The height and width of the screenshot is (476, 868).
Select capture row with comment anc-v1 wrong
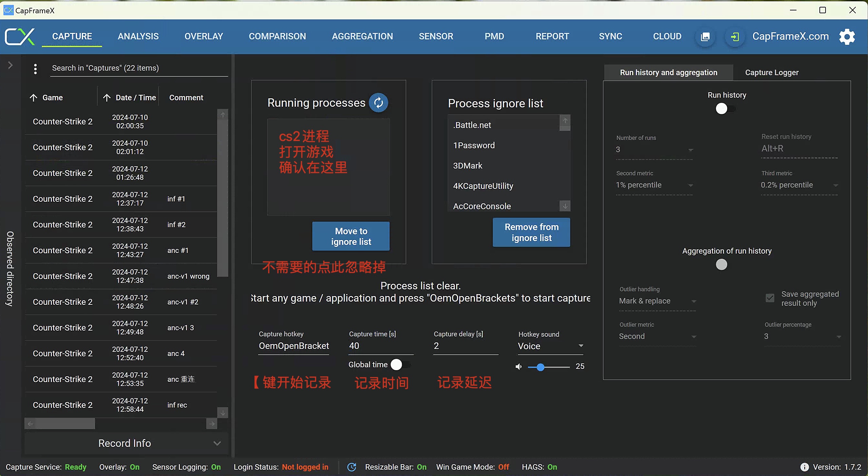pyautogui.click(x=121, y=276)
